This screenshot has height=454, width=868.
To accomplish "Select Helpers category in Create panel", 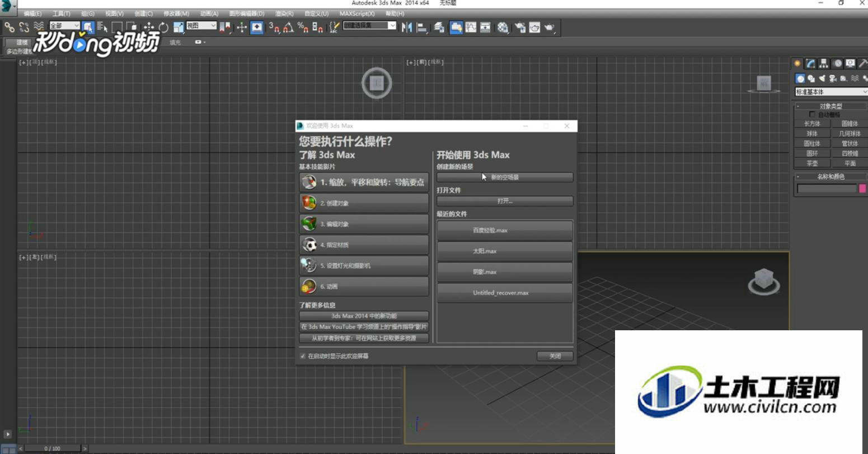I will click(843, 79).
